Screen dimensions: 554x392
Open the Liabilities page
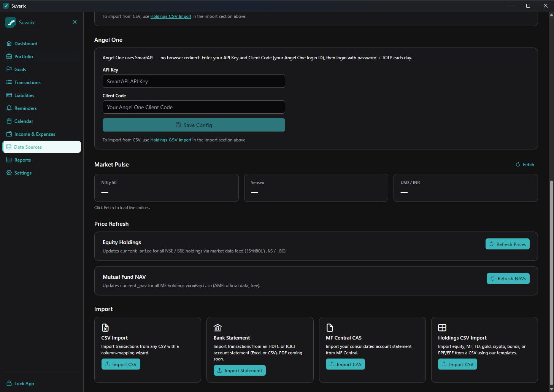coord(41,95)
